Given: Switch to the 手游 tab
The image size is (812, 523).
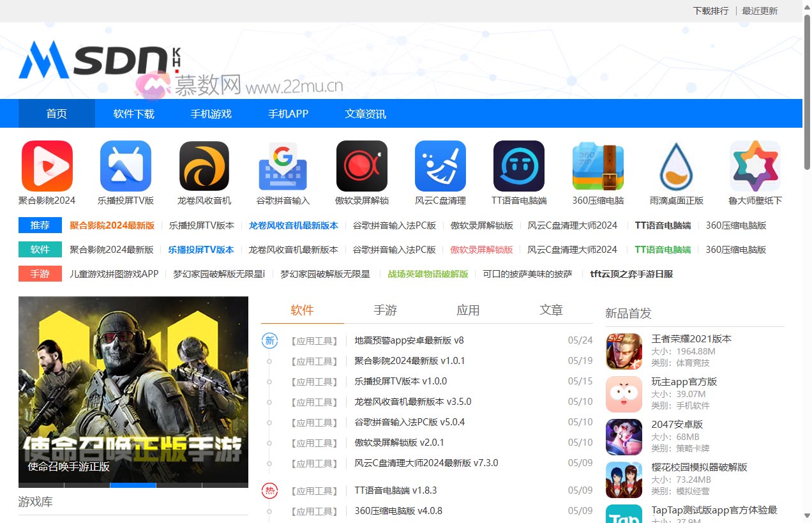Looking at the screenshot, I should [x=384, y=310].
